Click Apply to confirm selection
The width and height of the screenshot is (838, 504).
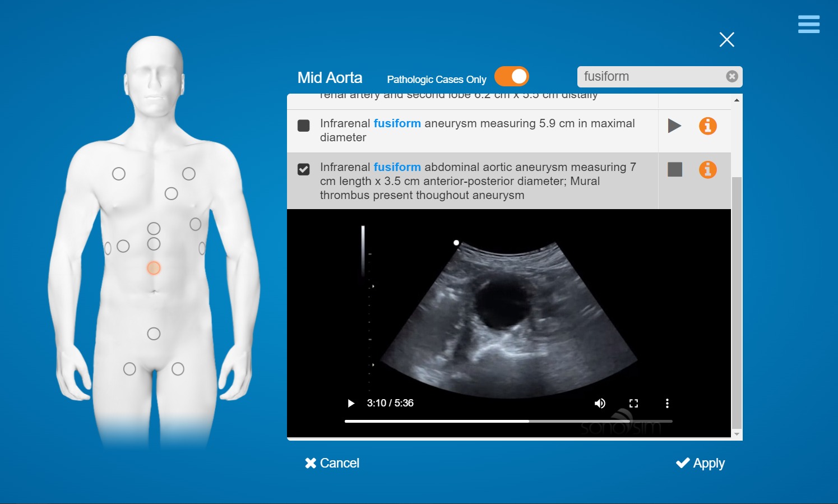click(x=700, y=463)
